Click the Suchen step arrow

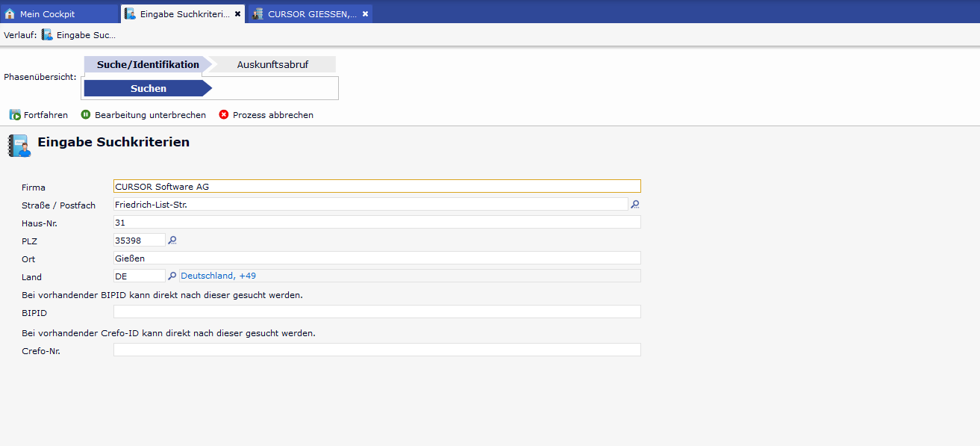148,88
